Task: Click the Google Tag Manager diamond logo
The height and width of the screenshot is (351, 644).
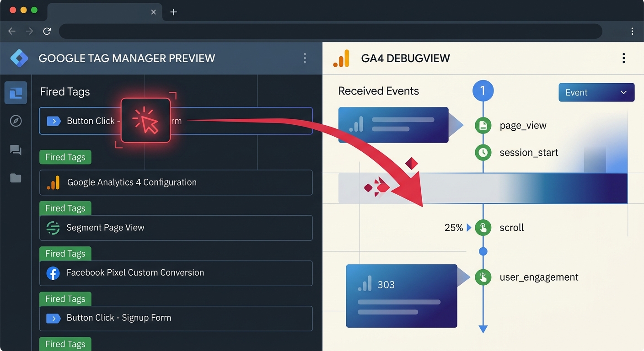Action: click(x=18, y=58)
